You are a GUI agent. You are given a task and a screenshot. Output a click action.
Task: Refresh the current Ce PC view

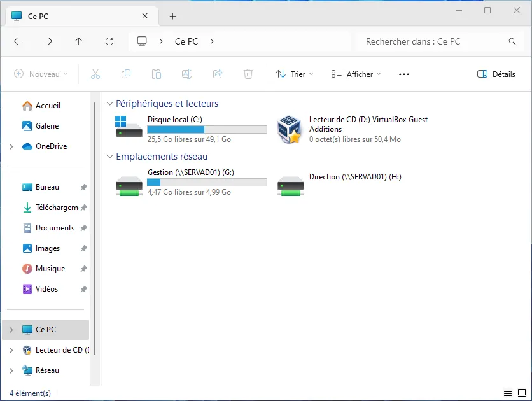point(109,41)
